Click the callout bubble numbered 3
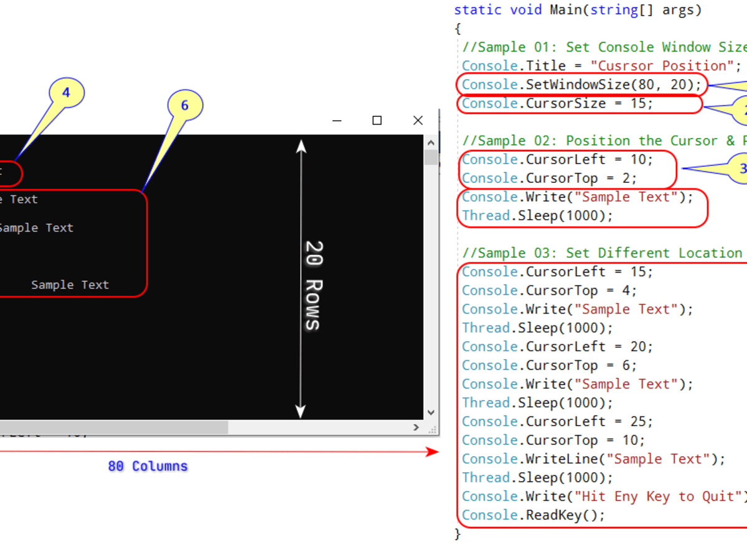747x560 pixels. click(x=741, y=169)
